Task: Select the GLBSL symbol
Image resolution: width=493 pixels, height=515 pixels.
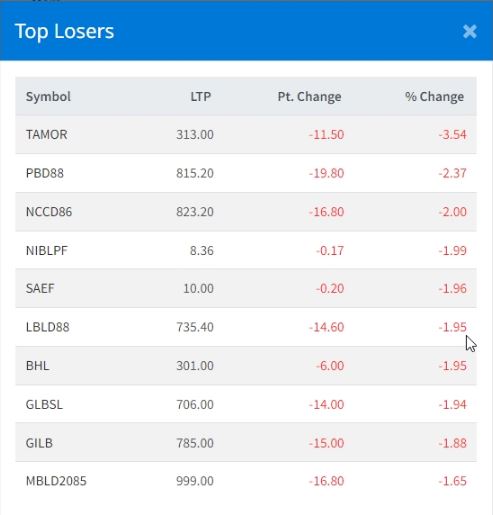Action: 44,404
